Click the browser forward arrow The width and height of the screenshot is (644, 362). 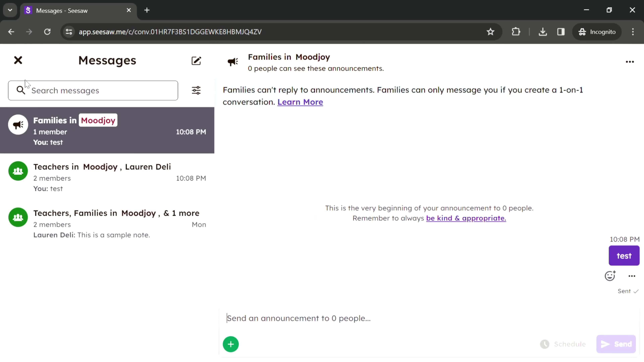pyautogui.click(x=29, y=32)
